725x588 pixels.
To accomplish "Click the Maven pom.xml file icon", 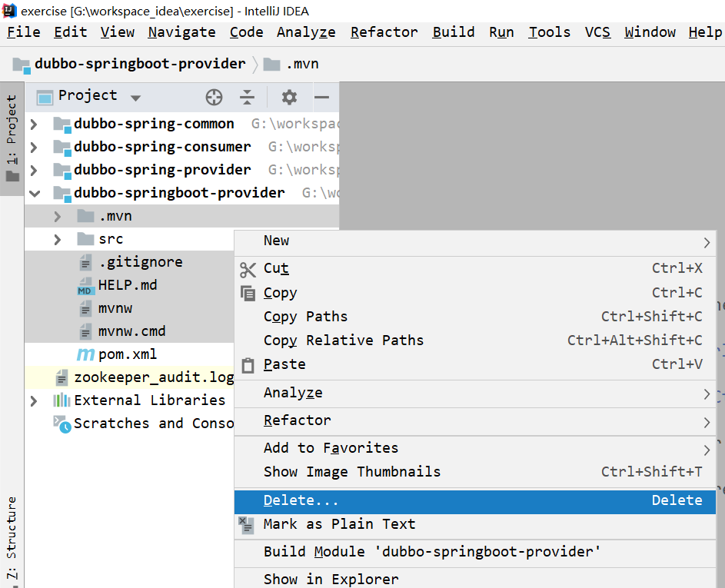I will pos(85,354).
